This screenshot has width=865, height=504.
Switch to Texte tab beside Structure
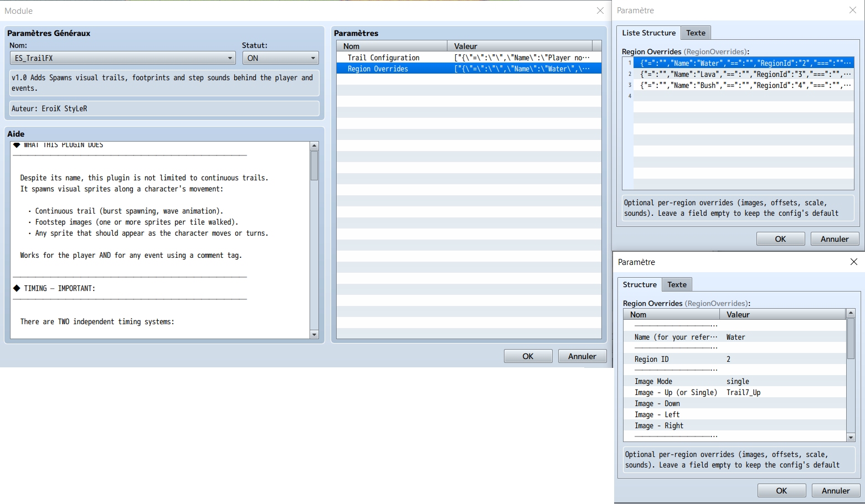677,284
